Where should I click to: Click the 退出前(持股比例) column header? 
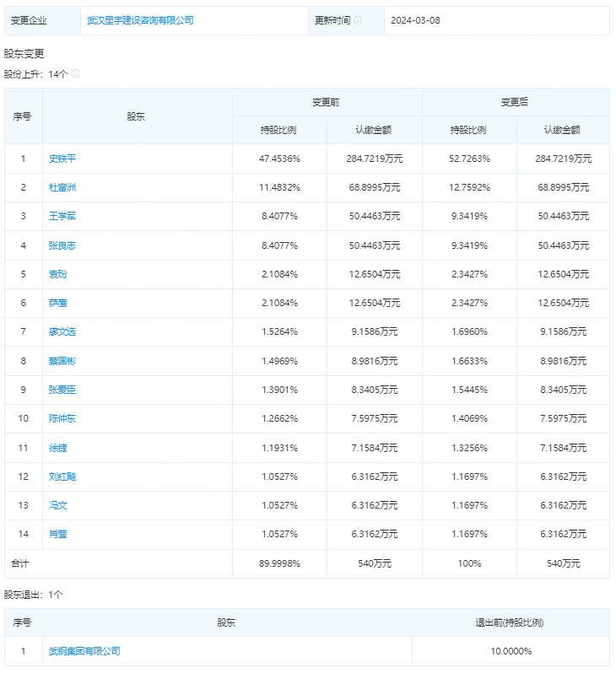(x=510, y=622)
